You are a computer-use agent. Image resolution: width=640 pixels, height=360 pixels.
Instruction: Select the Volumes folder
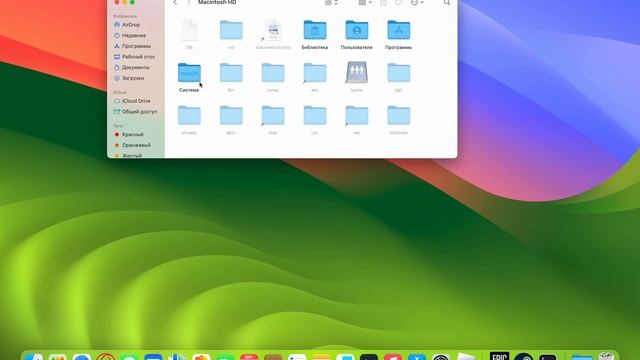click(398, 120)
